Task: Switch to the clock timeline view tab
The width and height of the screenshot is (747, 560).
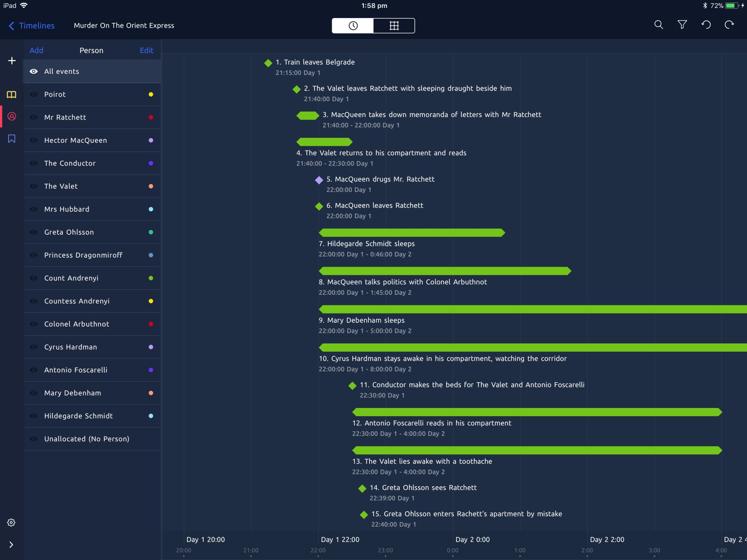Action: pos(353,26)
